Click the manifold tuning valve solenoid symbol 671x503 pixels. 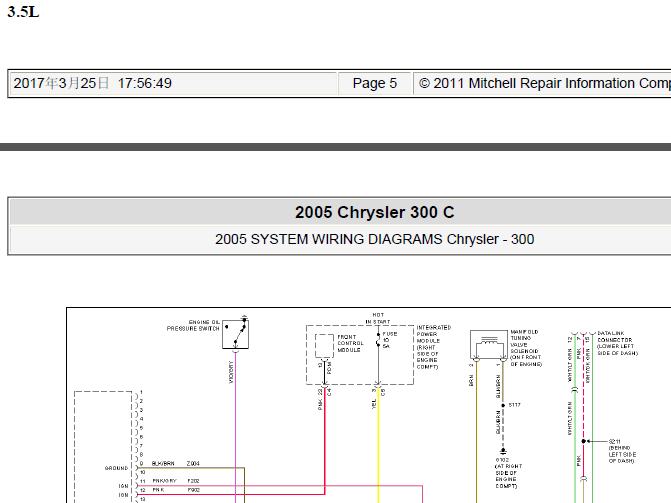[x=489, y=345]
